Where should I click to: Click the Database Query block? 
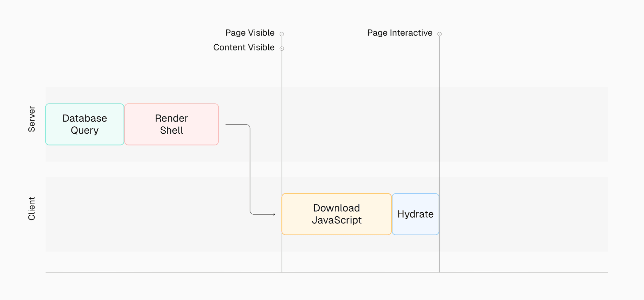pyautogui.click(x=85, y=124)
